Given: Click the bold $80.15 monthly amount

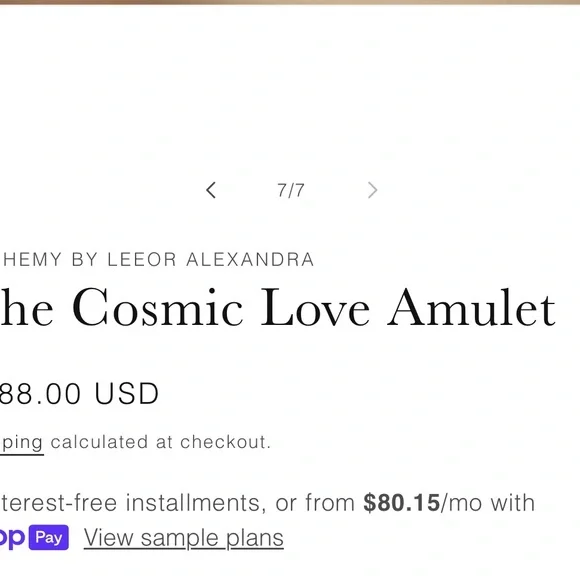Looking at the screenshot, I should coord(402,503).
